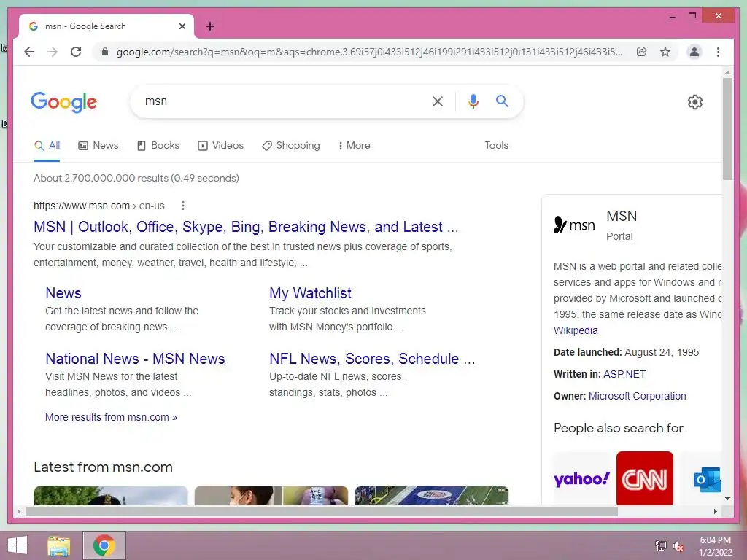Open Chrome's three-dot menu
Viewport: 747px width, 560px height.
(x=718, y=52)
